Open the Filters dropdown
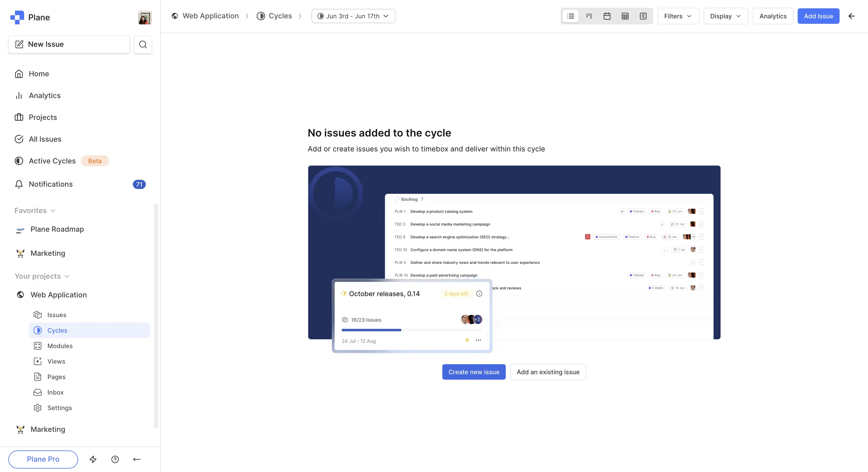Viewport: 868px width, 472px height. [678, 16]
